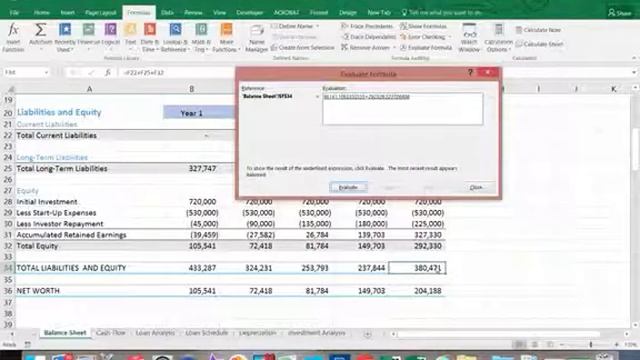Screen dimensions: 640x360
Task: Open Date & Time functions
Action: point(150,37)
